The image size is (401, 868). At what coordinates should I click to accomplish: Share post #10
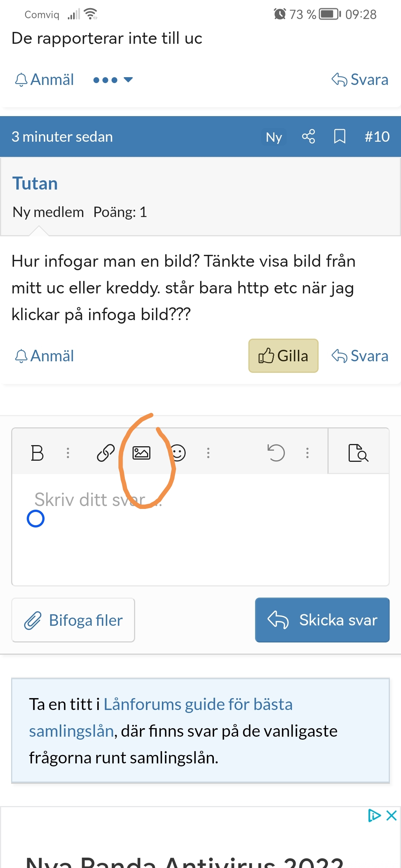pos(308,137)
